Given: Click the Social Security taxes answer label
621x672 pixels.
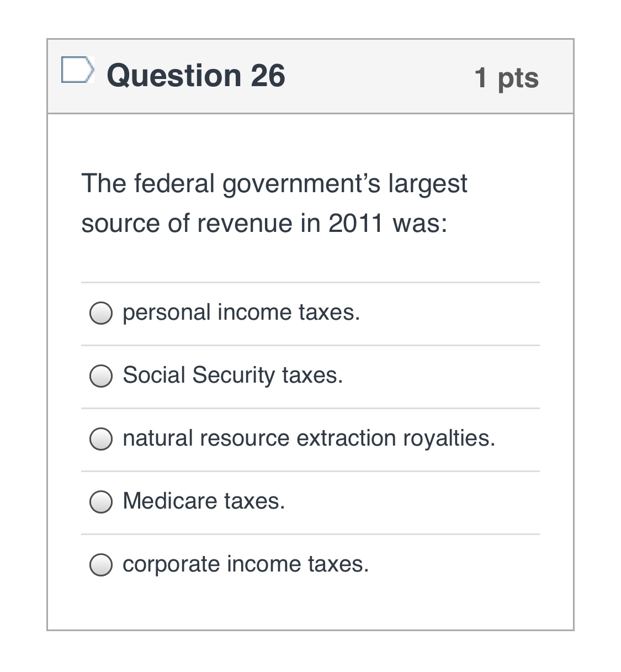Looking at the screenshot, I should 232,376.
